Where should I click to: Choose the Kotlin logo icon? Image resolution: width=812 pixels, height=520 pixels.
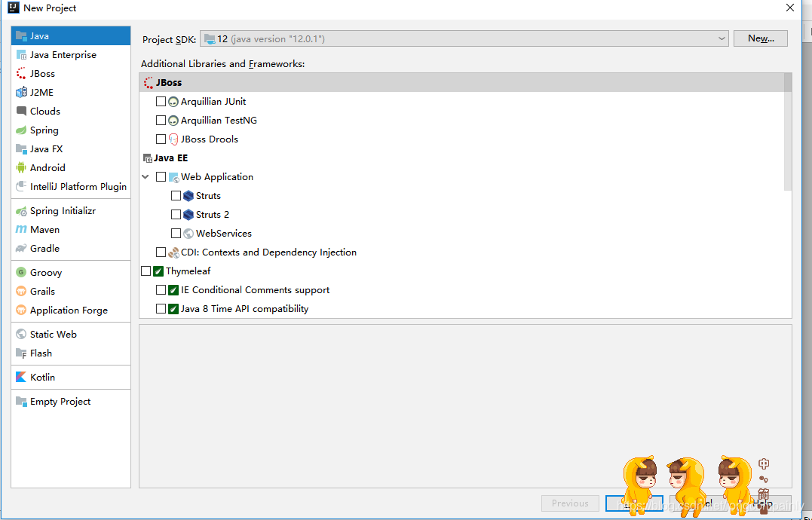pos(21,378)
